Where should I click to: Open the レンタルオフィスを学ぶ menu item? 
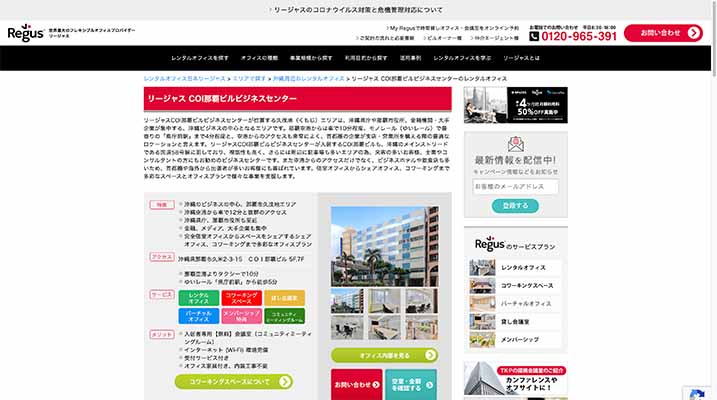click(462, 58)
